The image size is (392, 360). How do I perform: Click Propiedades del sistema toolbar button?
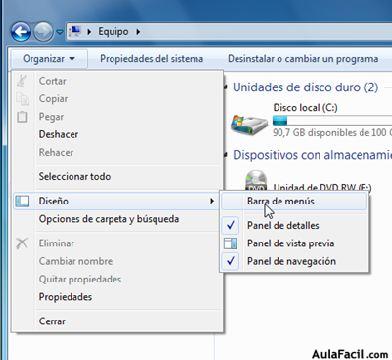(151, 59)
